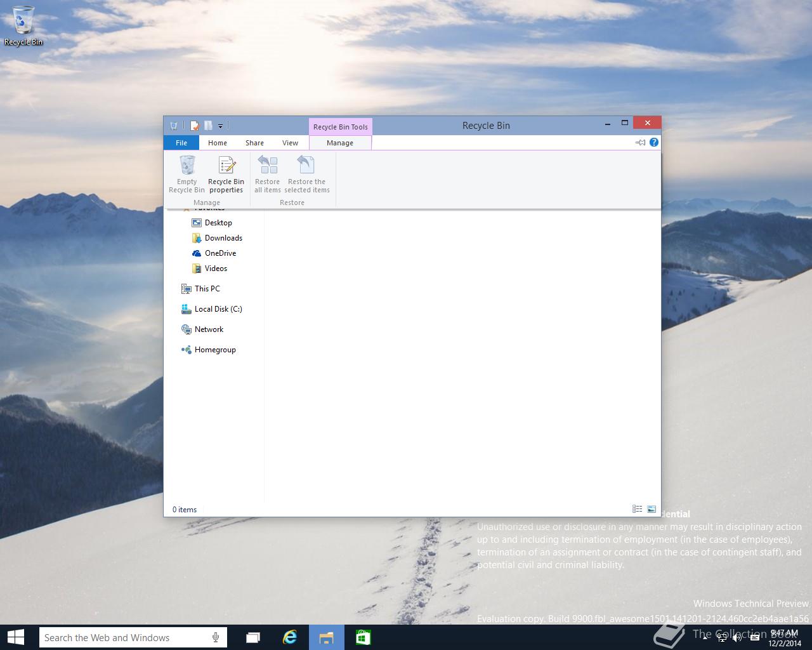This screenshot has width=812, height=650.
Task: Switch to large icons view in status bar
Action: (652, 509)
